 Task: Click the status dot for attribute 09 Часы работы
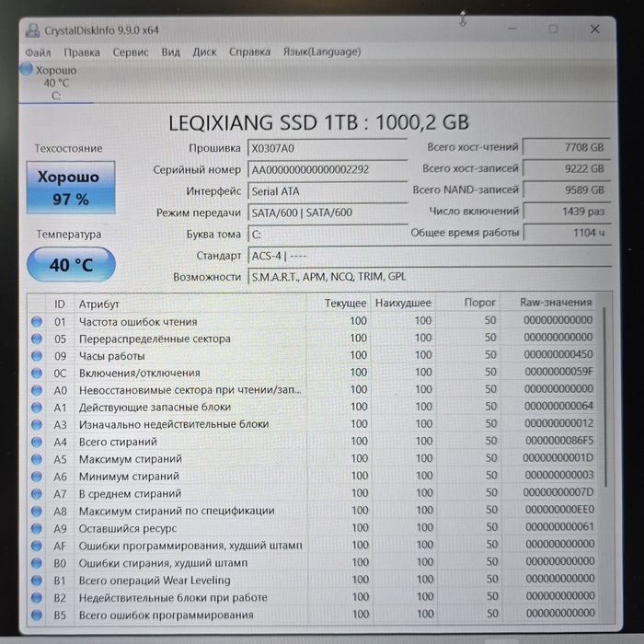[37, 356]
